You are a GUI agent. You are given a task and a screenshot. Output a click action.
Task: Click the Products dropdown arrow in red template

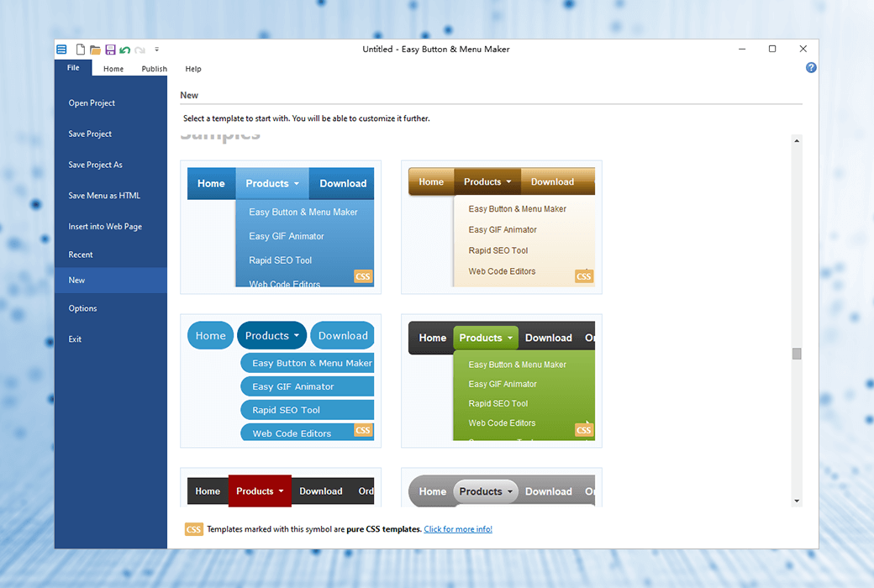pyautogui.click(x=281, y=491)
